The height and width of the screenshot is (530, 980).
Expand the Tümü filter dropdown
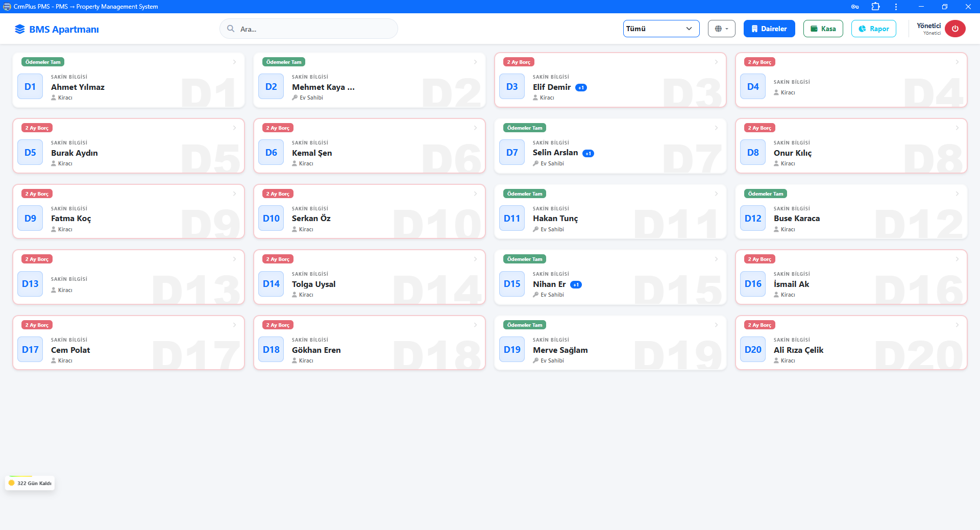pyautogui.click(x=661, y=29)
